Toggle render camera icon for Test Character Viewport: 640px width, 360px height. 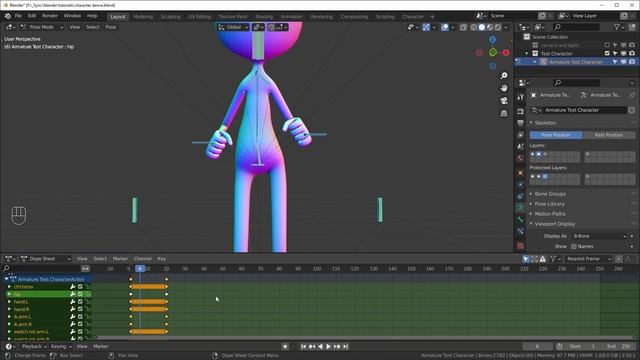[632, 53]
